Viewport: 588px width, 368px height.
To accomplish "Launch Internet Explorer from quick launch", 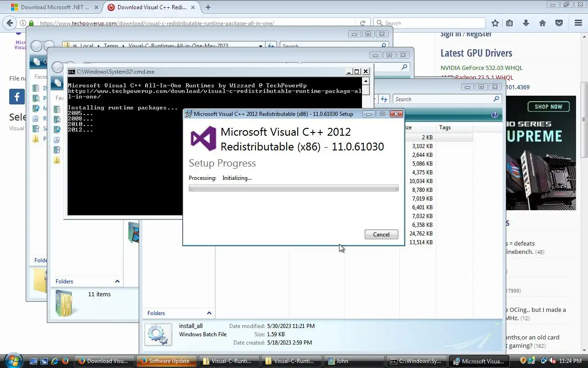I will pos(55,361).
